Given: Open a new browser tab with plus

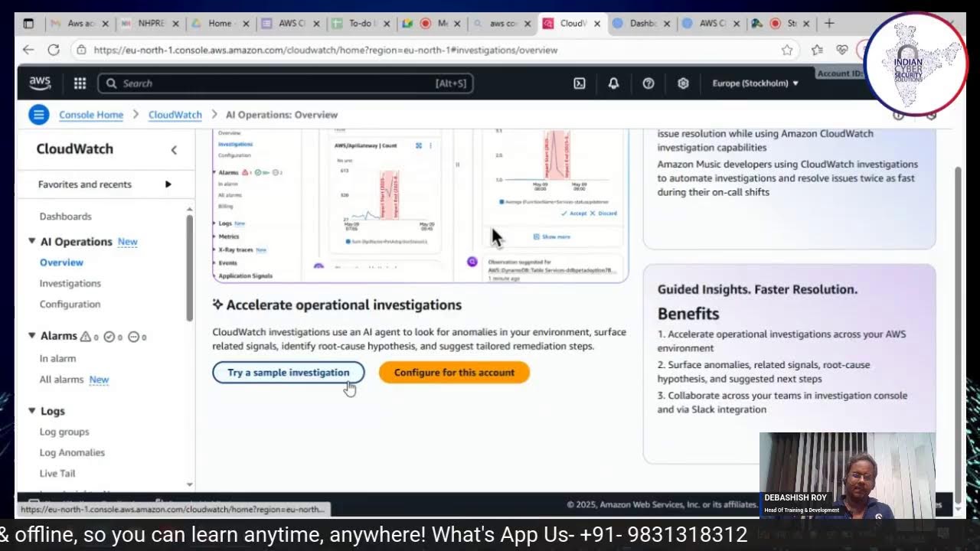Looking at the screenshot, I should pyautogui.click(x=828, y=24).
